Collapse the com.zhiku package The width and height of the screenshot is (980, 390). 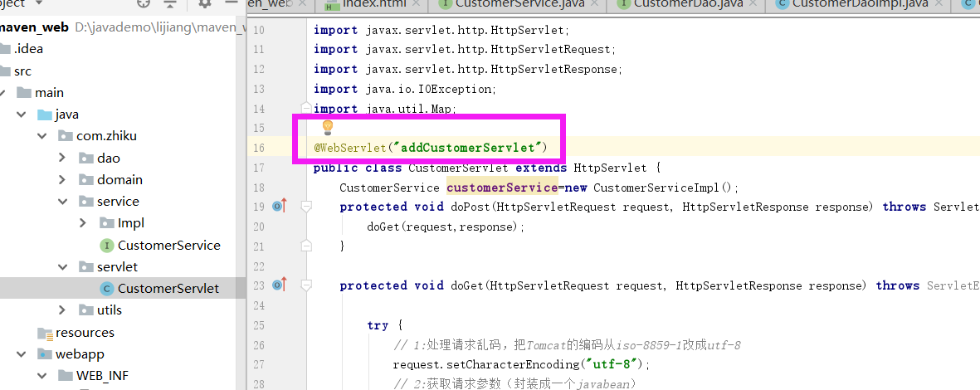click(42, 136)
